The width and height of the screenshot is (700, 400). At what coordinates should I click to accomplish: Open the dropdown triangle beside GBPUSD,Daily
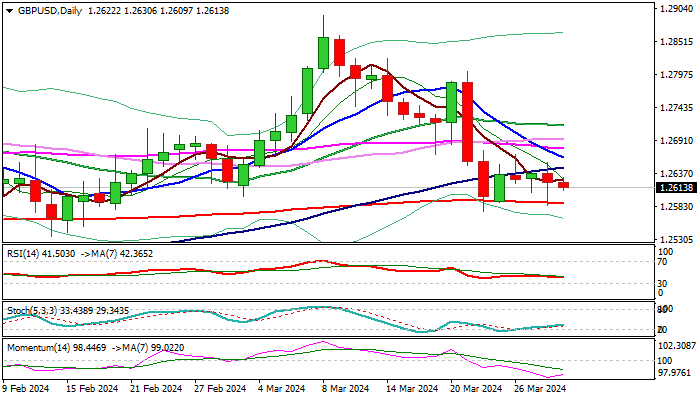[x=9, y=11]
